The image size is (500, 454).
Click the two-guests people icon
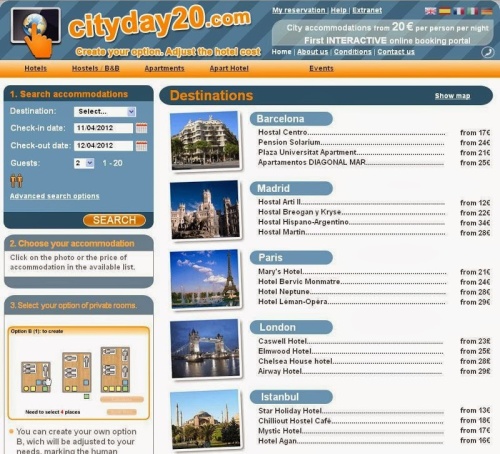coord(16,180)
